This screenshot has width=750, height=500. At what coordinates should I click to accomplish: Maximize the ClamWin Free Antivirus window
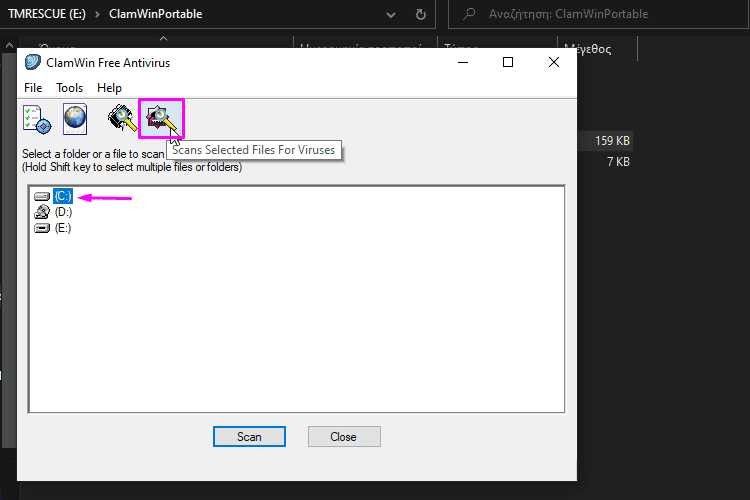pos(508,62)
